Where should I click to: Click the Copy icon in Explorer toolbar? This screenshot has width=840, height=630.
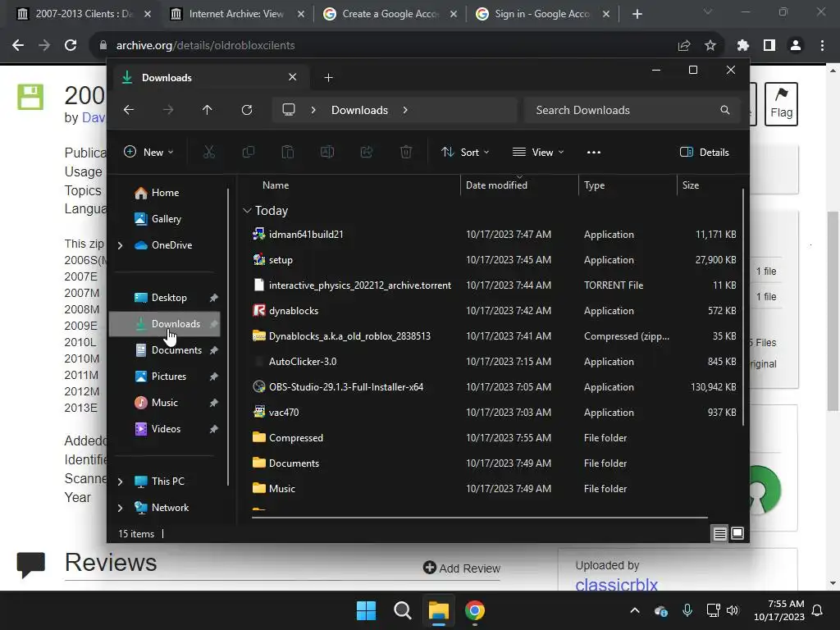(x=248, y=152)
